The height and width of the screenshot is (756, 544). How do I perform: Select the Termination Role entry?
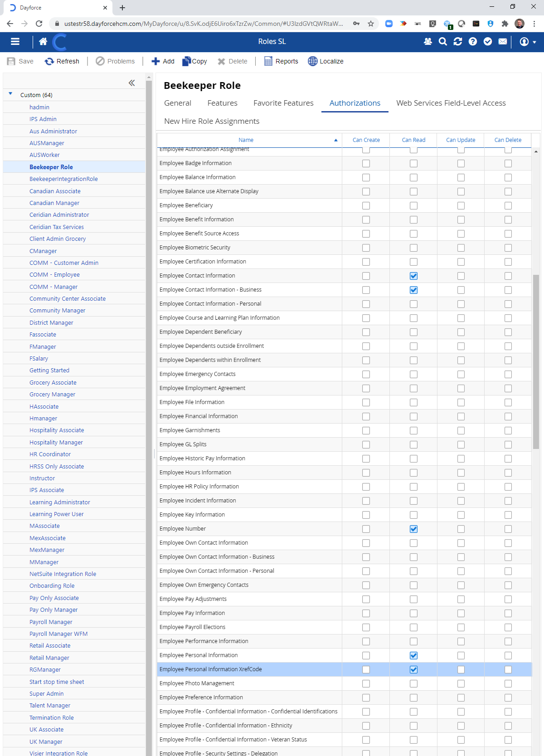pos(52,717)
